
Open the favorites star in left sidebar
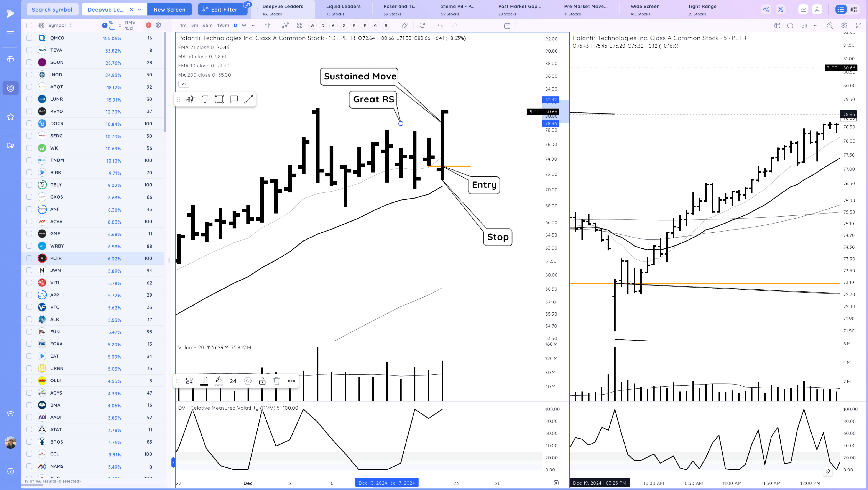tap(10, 117)
